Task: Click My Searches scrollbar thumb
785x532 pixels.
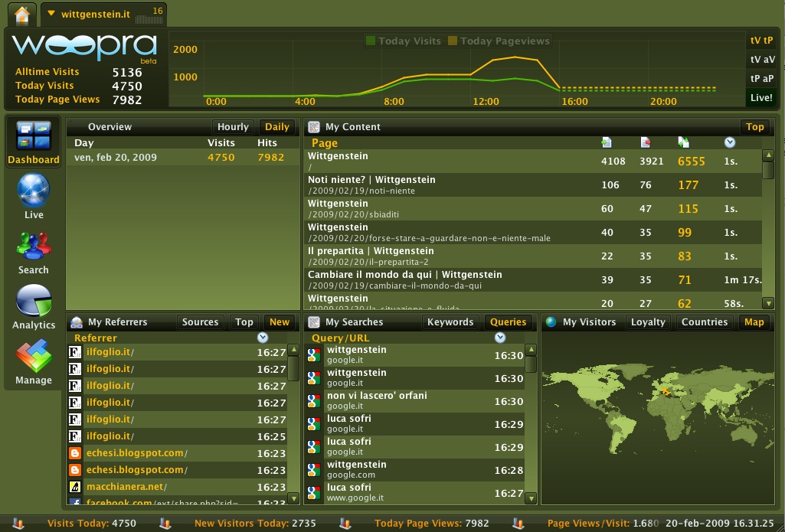Action: click(x=531, y=364)
